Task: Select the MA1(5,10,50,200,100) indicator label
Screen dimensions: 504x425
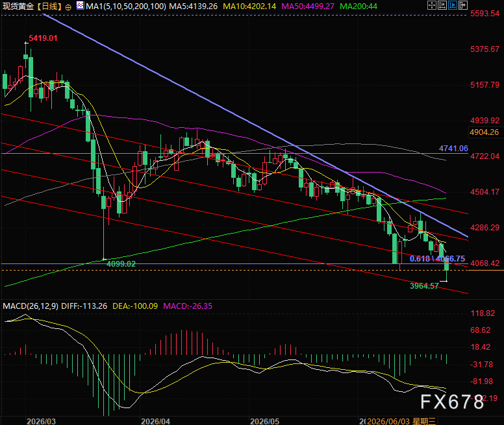Action: [126, 6]
